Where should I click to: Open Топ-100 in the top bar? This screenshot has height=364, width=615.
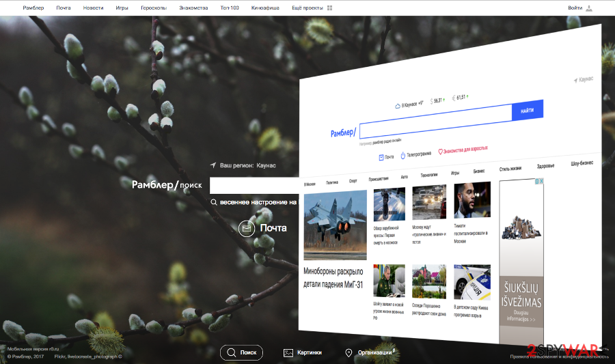point(230,8)
